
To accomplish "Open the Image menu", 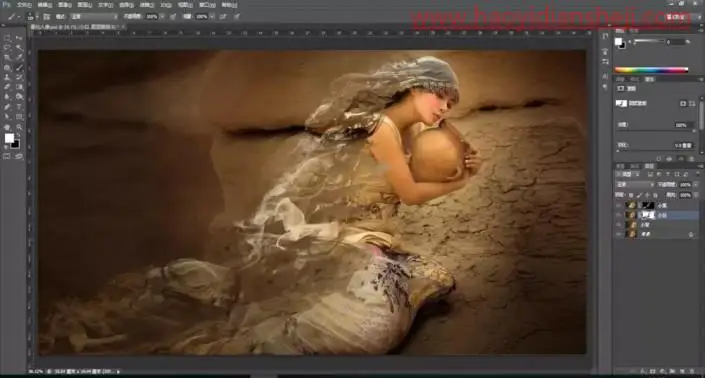I will point(65,5).
